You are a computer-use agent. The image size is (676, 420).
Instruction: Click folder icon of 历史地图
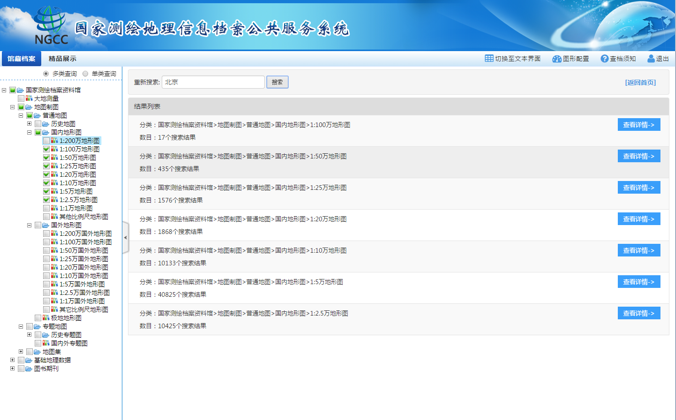(46, 124)
